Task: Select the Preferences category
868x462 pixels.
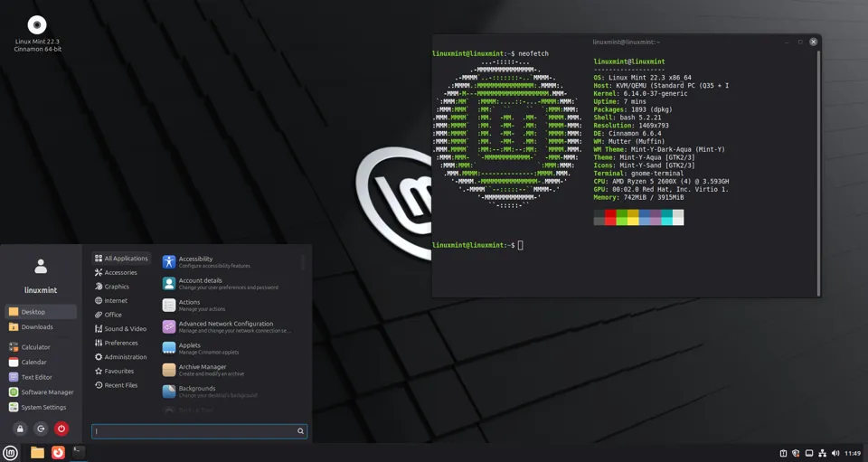Action: click(121, 343)
